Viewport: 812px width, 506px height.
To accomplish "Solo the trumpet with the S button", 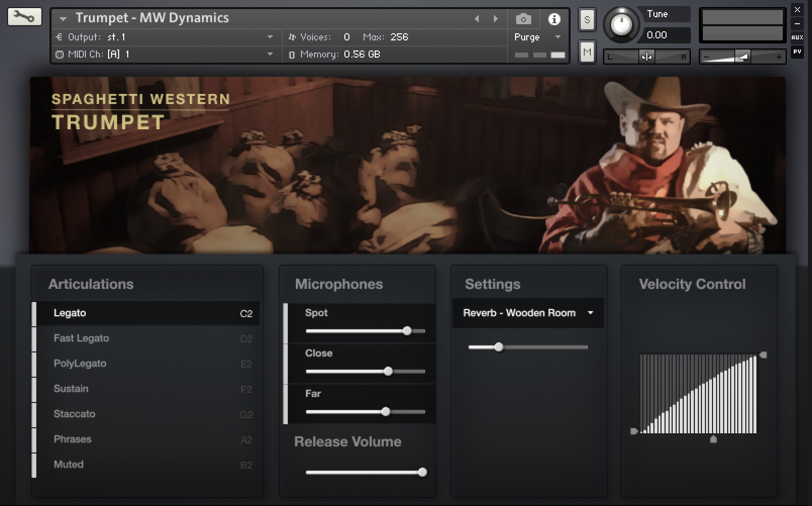I will (x=586, y=20).
